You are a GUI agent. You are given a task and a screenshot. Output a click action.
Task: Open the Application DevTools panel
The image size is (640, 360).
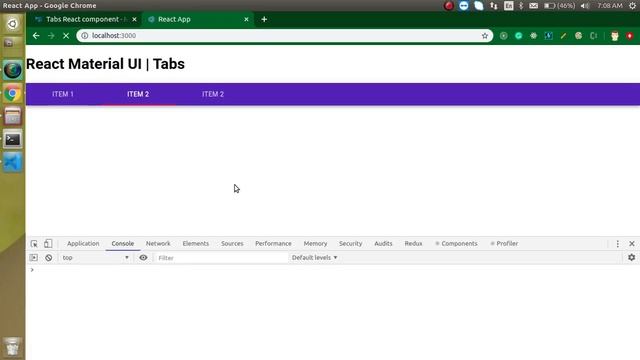(x=83, y=244)
